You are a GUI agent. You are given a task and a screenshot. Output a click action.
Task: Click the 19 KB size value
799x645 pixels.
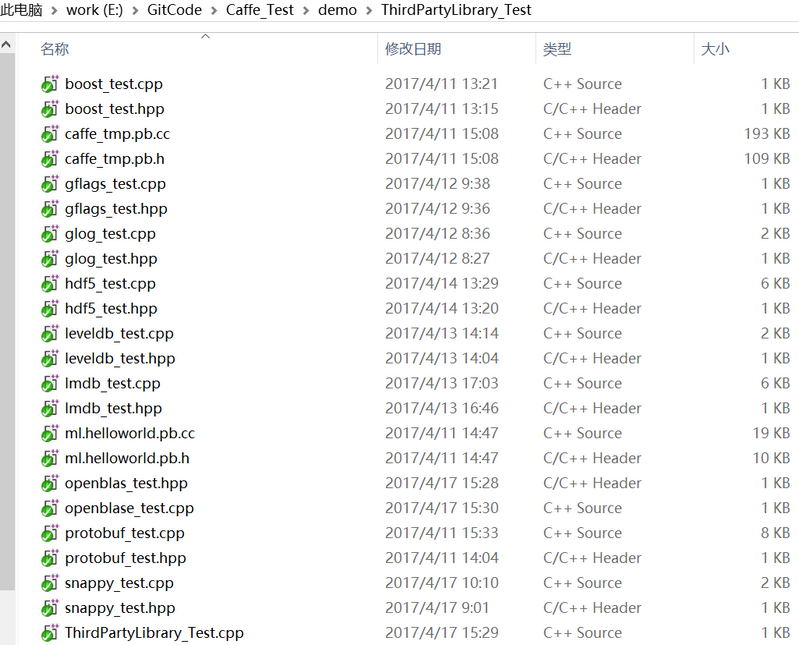771,434
